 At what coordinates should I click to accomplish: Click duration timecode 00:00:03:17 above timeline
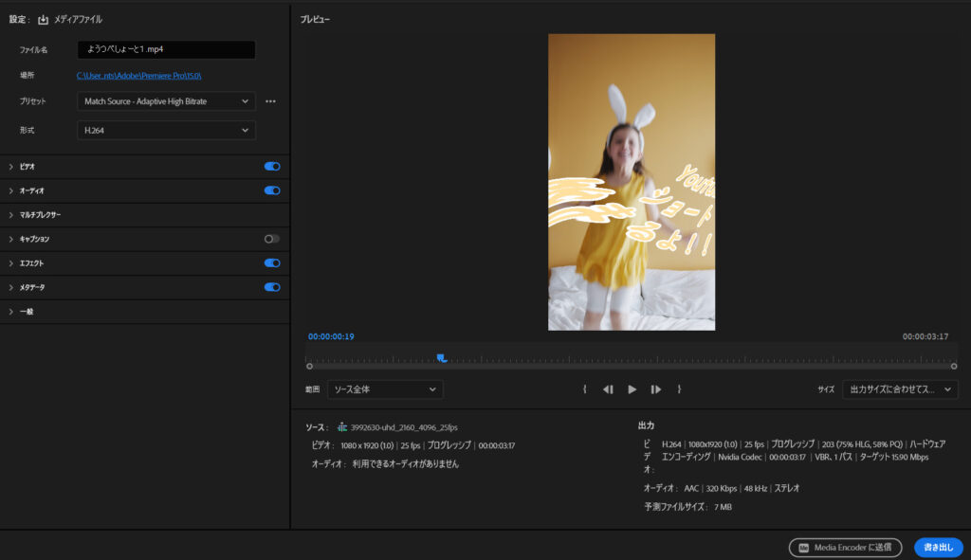(925, 336)
